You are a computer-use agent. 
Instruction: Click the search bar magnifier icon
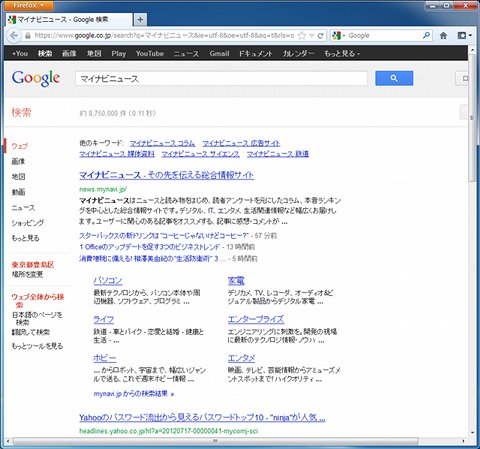pos(426,35)
